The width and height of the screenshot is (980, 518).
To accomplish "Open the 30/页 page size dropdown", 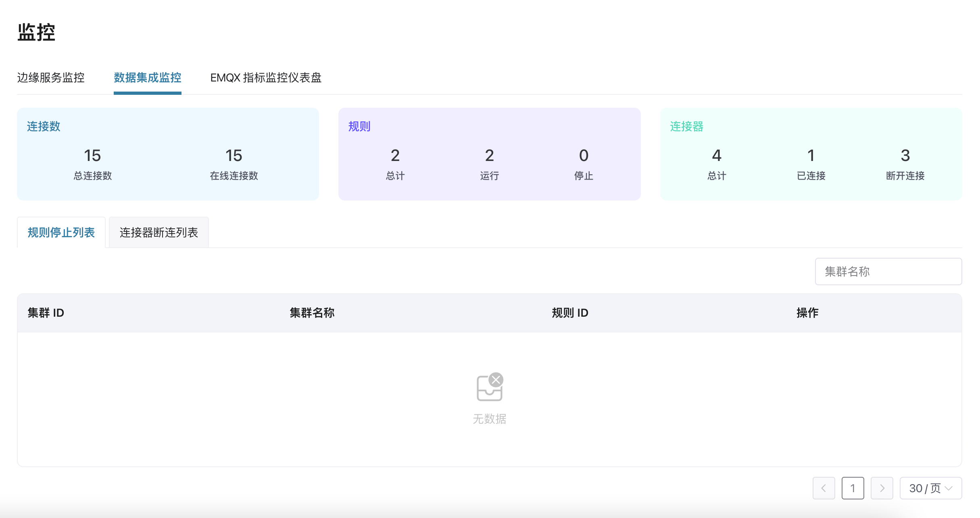I will pos(930,488).
